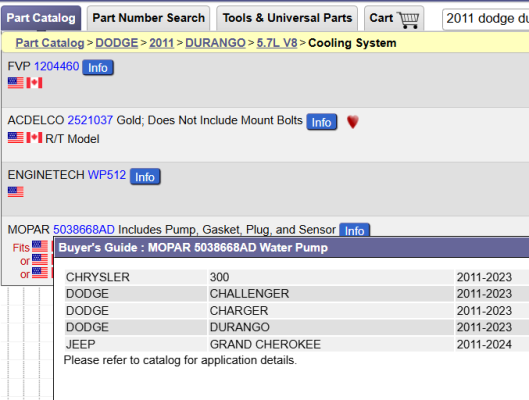
Task: Go to Part Catalog breadcrumb link
Action: 50,43
